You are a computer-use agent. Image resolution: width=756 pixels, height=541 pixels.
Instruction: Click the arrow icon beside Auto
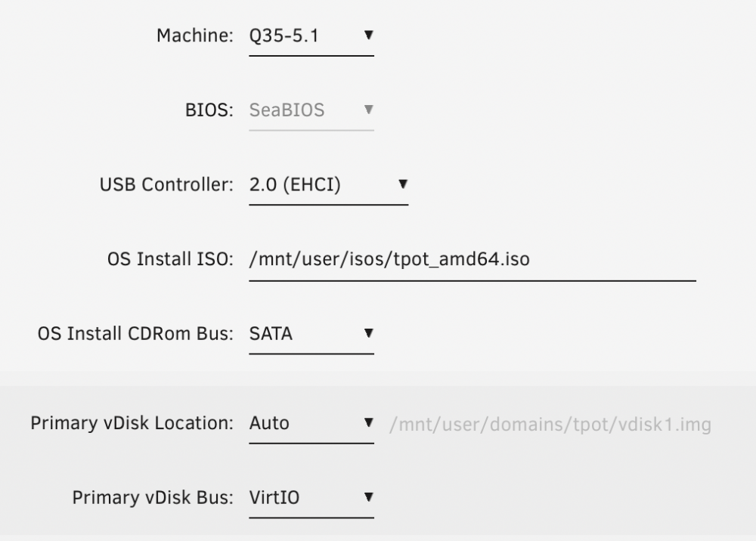pyautogui.click(x=369, y=422)
